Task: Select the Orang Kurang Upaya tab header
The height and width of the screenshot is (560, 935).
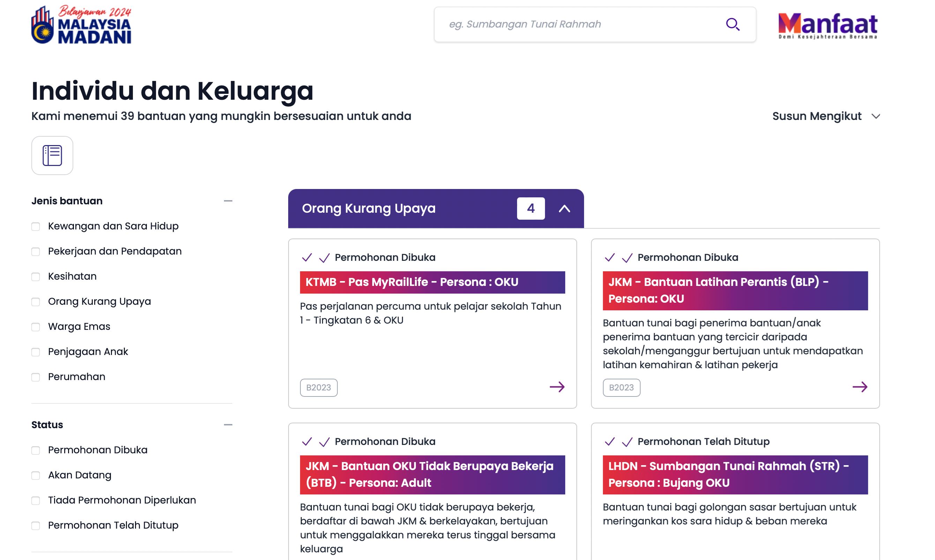Action: pyautogui.click(x=368, y=208)
